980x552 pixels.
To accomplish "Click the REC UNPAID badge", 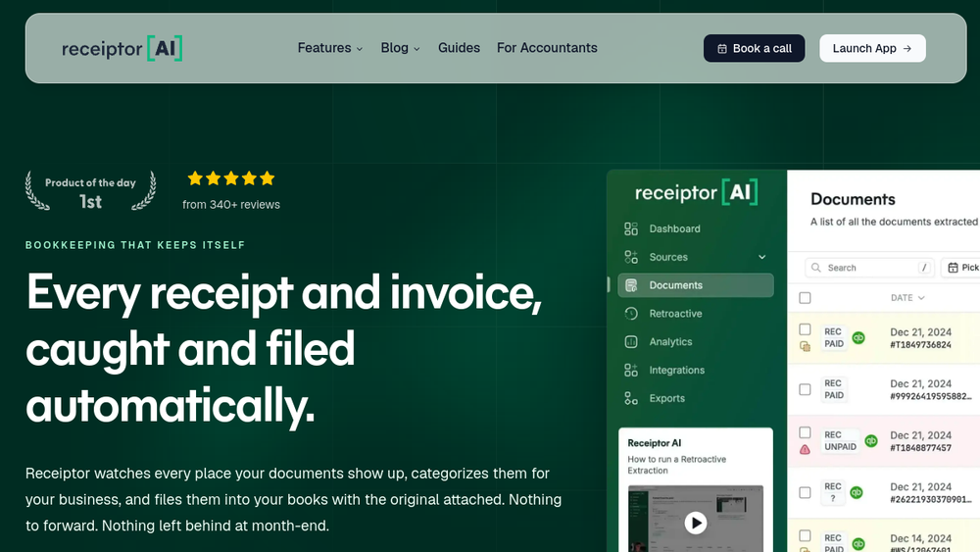I will 840,441.
